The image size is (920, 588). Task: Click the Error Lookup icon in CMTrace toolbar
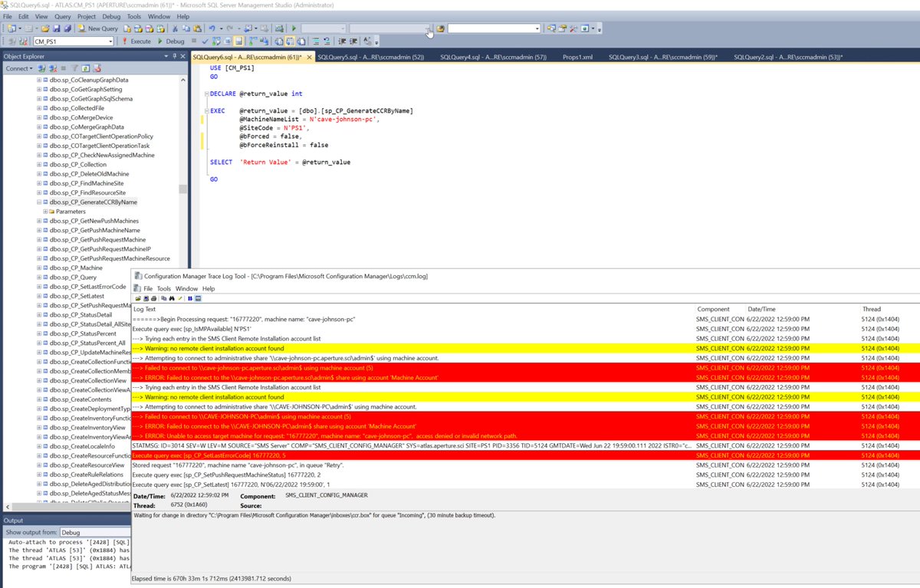coord(198,298)
